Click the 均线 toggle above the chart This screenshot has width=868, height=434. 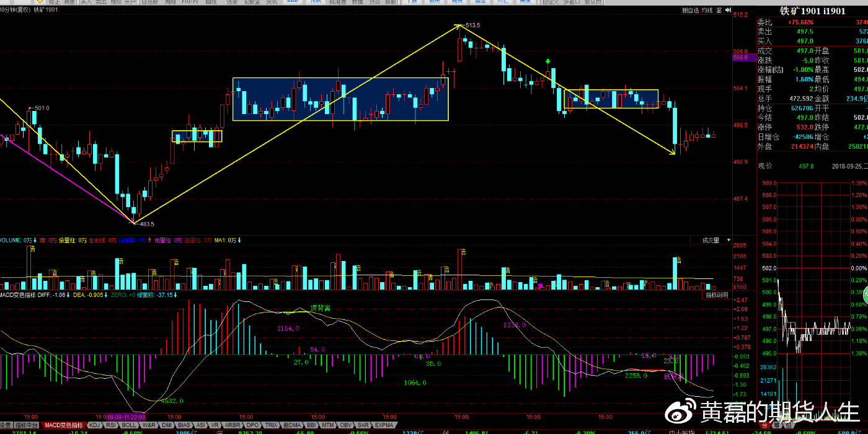click(x=706, y=11)
